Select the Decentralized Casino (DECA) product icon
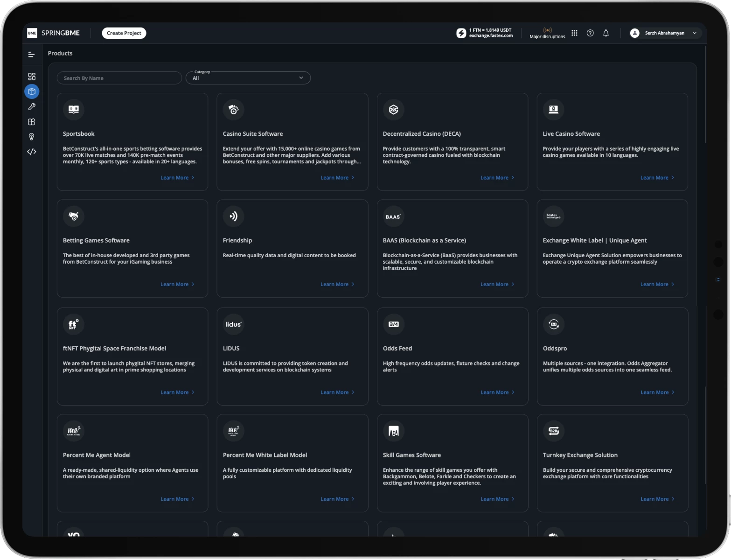 point(393,110)
